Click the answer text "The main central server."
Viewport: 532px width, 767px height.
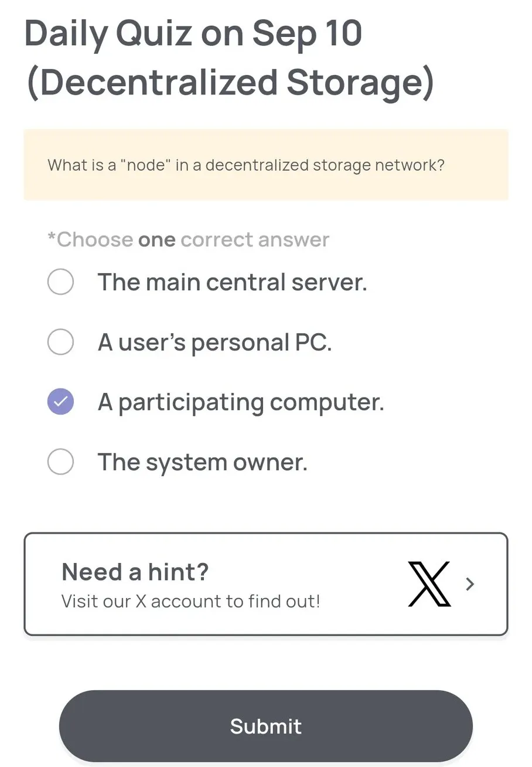pos(233,282)
